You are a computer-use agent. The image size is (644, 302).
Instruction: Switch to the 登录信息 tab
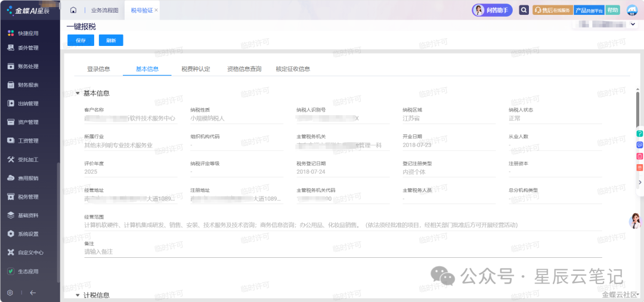(x=98, y=69)
